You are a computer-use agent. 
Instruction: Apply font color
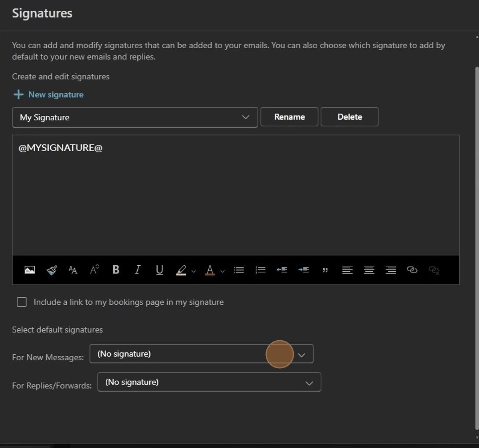click(210, 270)
